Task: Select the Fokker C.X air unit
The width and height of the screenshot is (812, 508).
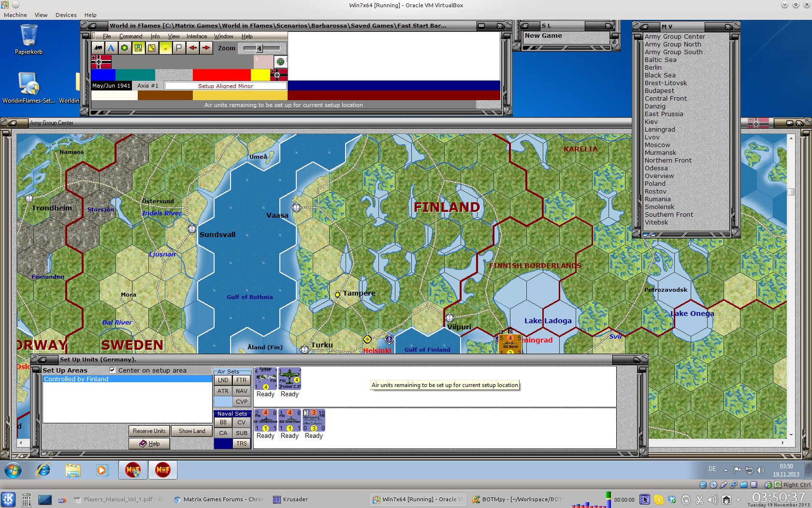Action: pos(290,379)
